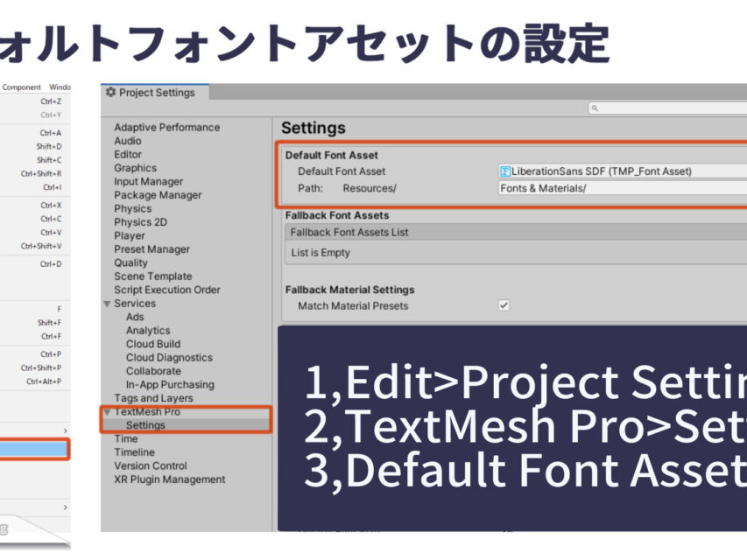Select the Tags and Layers category
This screenshot has height=560, width=747.
[x=153, y=398]
